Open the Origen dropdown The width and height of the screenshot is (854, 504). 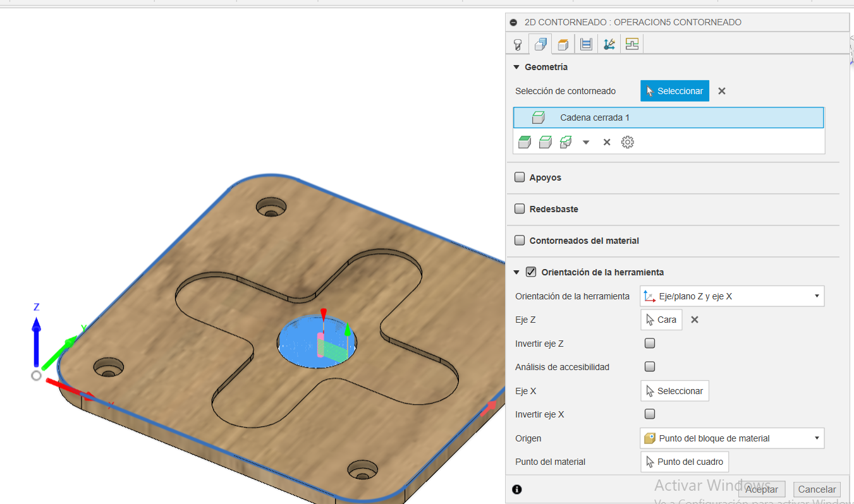[732, 438]
